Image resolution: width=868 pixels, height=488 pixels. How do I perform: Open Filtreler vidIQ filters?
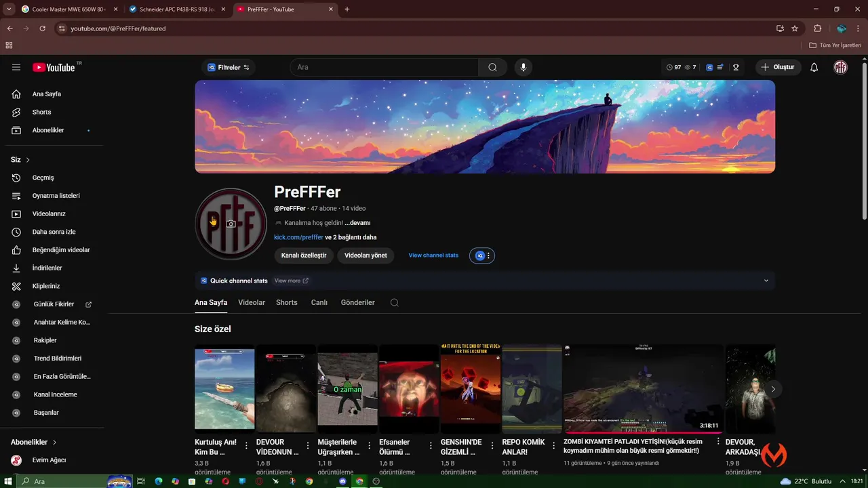pos(229,67)
